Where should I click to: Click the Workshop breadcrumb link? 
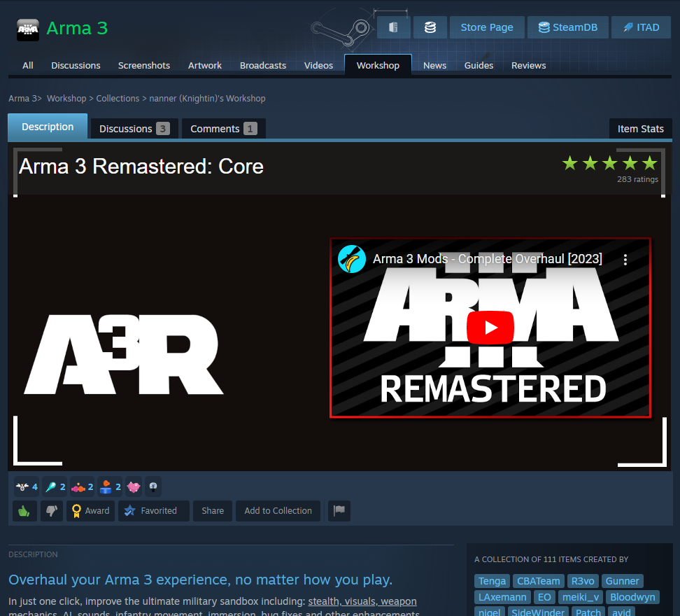(x=66, y=99)
